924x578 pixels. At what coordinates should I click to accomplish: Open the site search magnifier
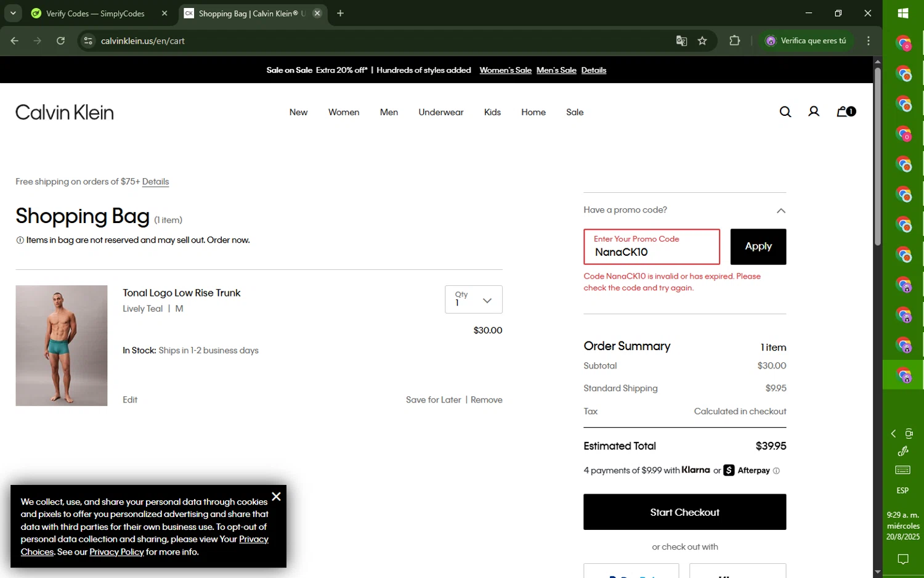tap(785, 112)
